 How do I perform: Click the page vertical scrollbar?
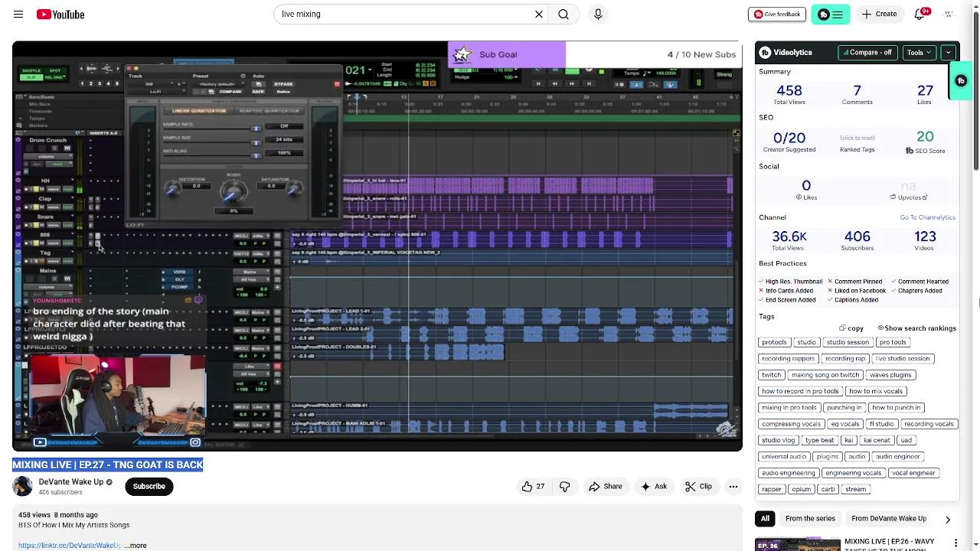[x=975, y=92]
